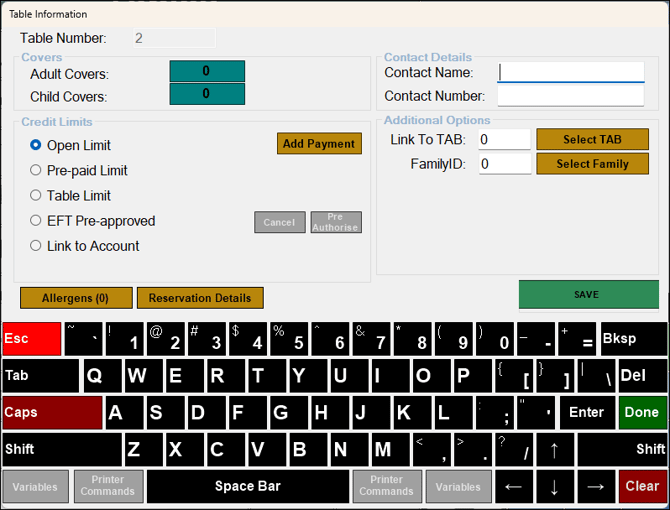The width and height of the screenshot is (670, 510).
Task: Tap the G key
Action: pos(289,413)
